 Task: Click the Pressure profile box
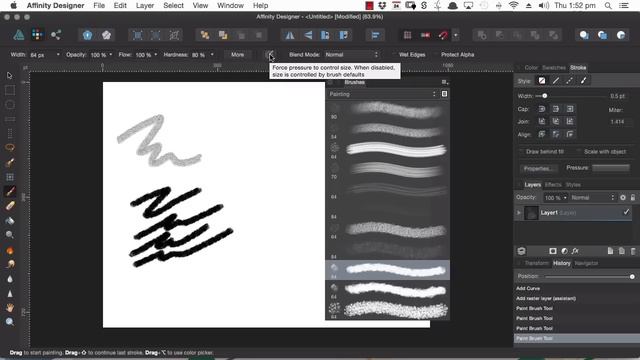coord(611,168)
